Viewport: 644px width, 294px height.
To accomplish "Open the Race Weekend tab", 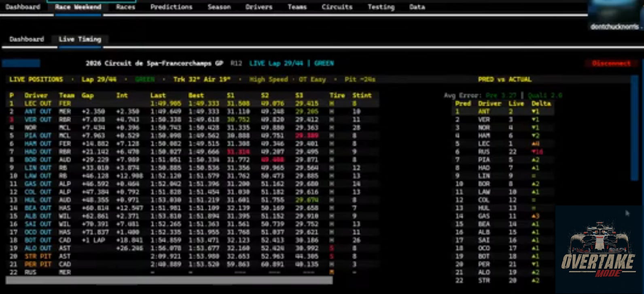I will [x=78, y=7].
